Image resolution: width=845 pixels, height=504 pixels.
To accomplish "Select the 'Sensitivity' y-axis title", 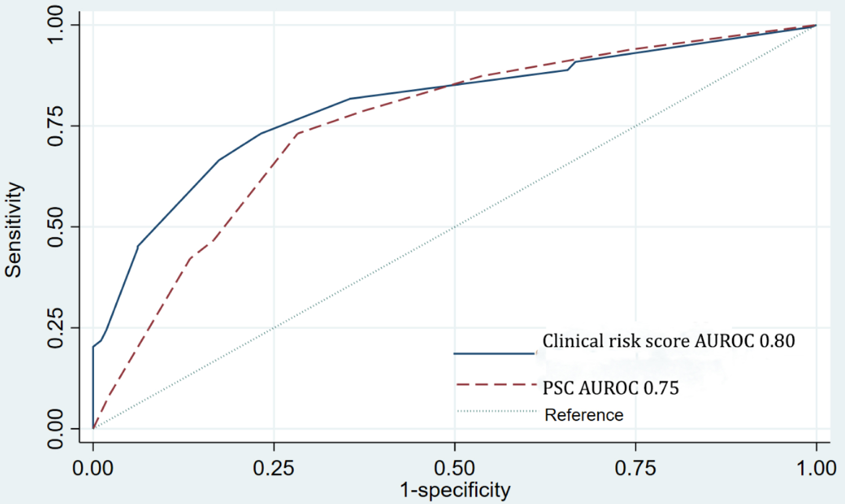I will click(13, 229).
